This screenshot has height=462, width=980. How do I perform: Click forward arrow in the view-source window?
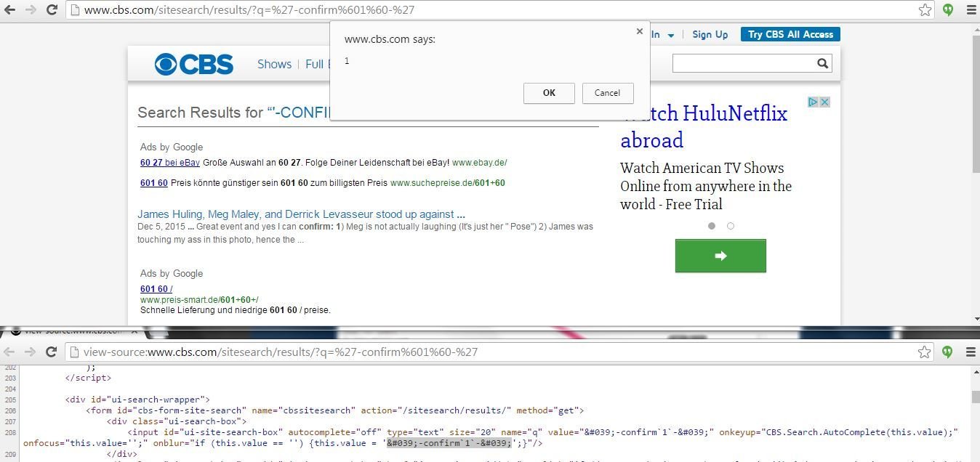[x=31, y=352]
